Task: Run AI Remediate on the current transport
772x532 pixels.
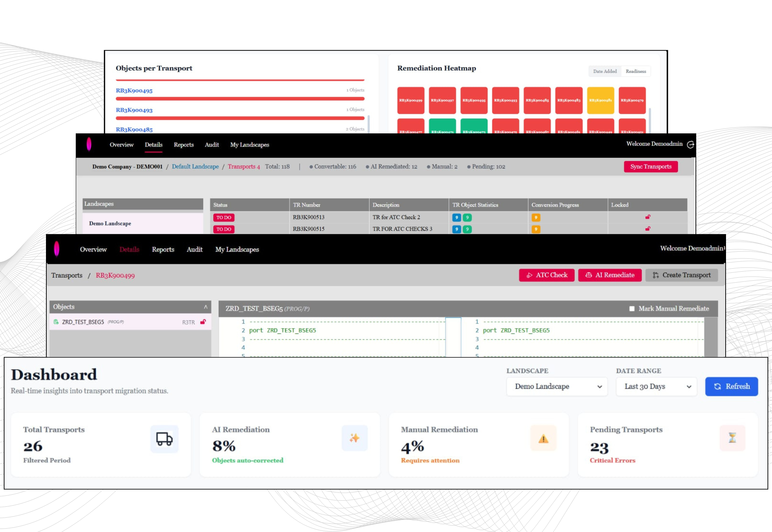Action: [x=610, y=275]
